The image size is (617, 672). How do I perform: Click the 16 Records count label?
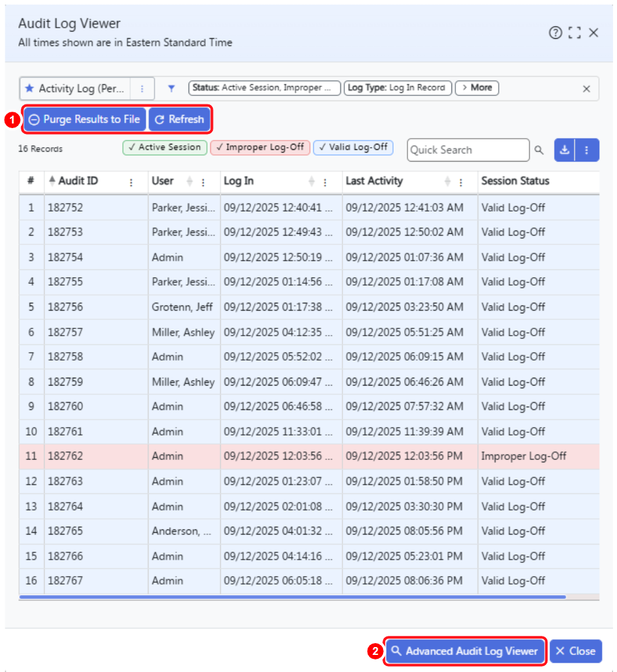(40, 148)
